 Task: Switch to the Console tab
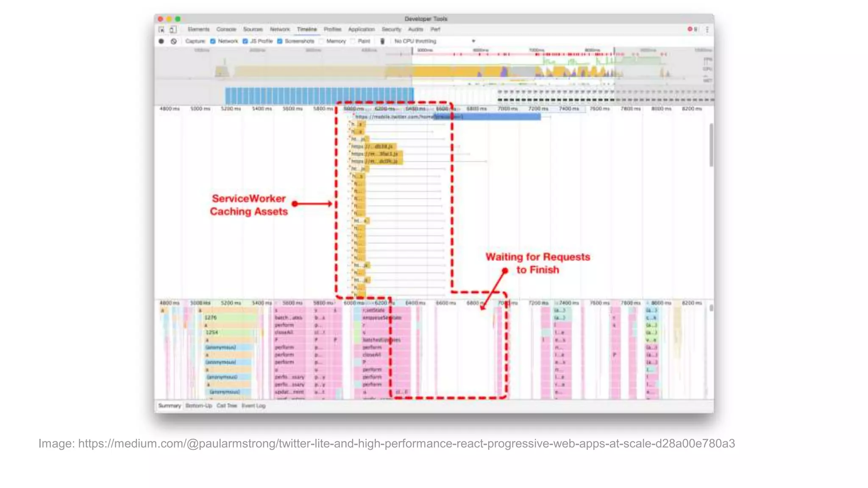pyautogui.click(x=226, y=30)
